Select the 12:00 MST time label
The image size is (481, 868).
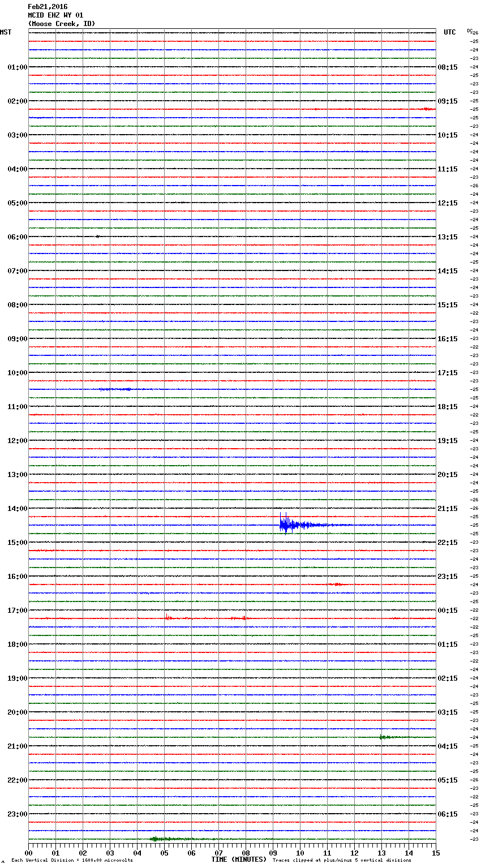[x=18, y=441]
